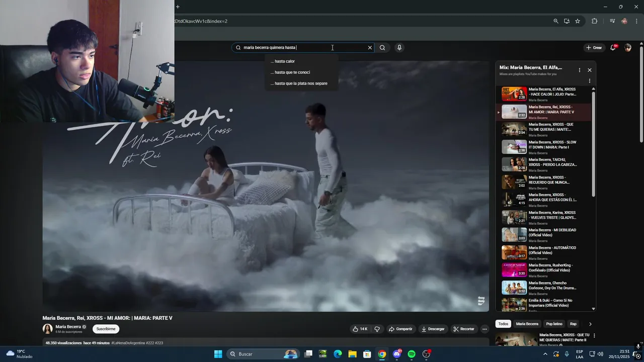Open Chrome media controls icon
644x362 pixels.
(x=612, y=21)
